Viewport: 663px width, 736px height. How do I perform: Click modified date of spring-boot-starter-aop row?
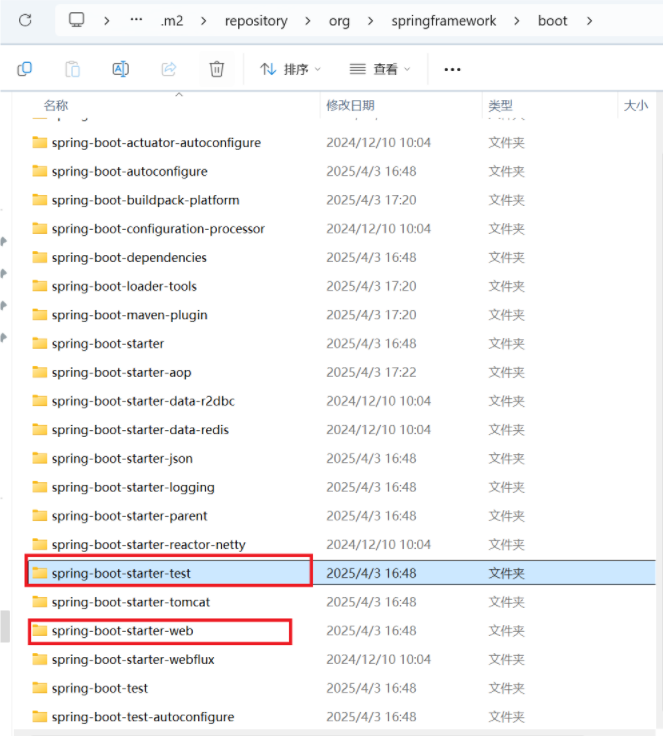tap(371, 372)
